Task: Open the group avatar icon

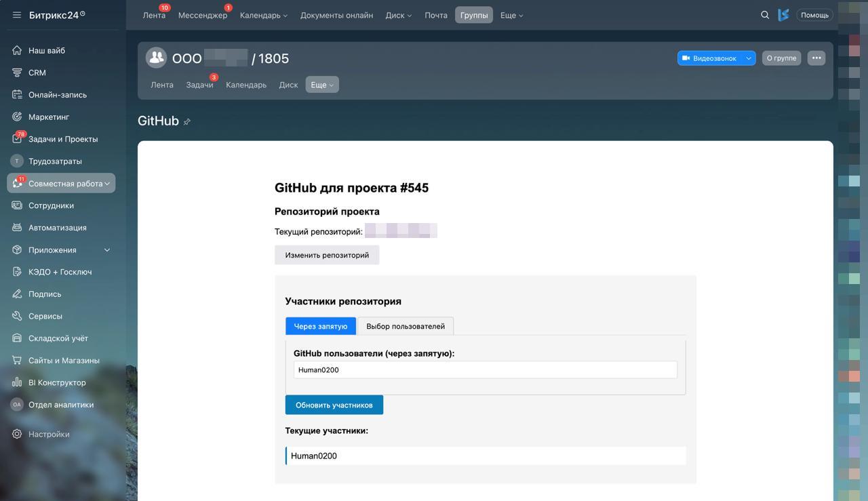Action: click(157, 58)
